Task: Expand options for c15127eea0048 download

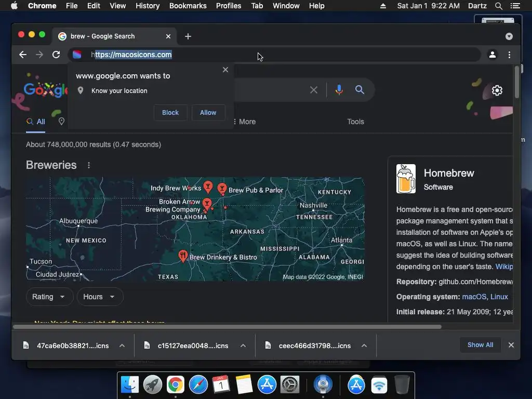Action: [x=243, y=345]
